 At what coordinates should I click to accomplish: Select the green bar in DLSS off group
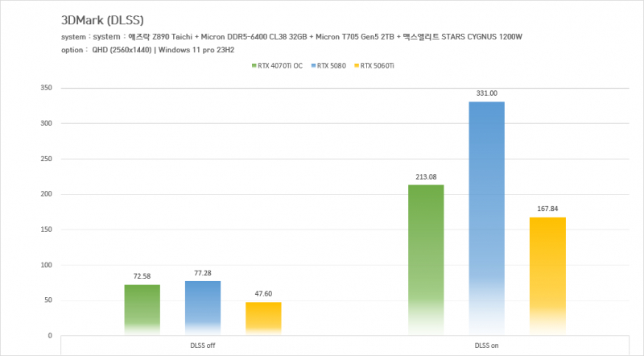142,309
